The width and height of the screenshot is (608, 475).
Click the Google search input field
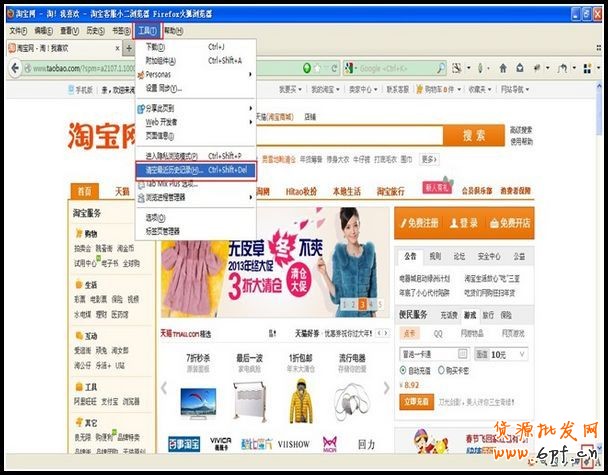[x=400, y=68]
